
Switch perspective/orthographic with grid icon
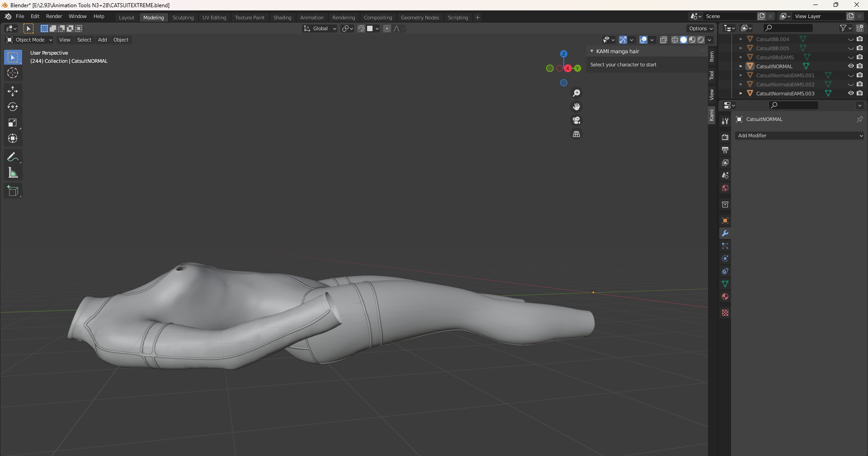point(576,134)
